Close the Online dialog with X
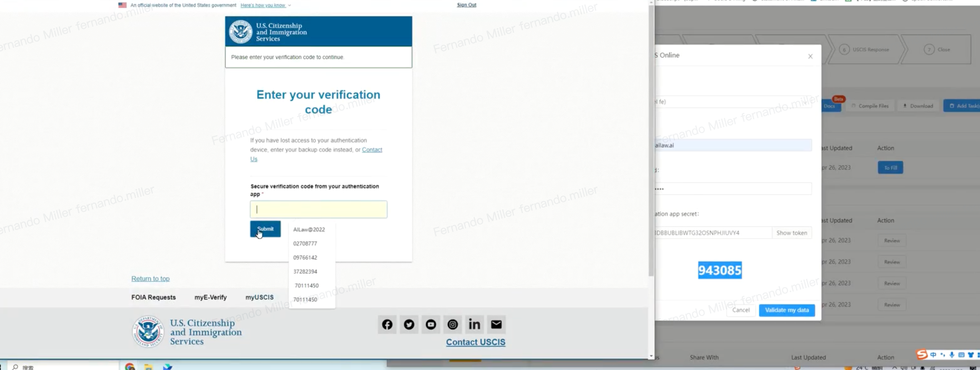980x370 pixels. tap(810, 56)
